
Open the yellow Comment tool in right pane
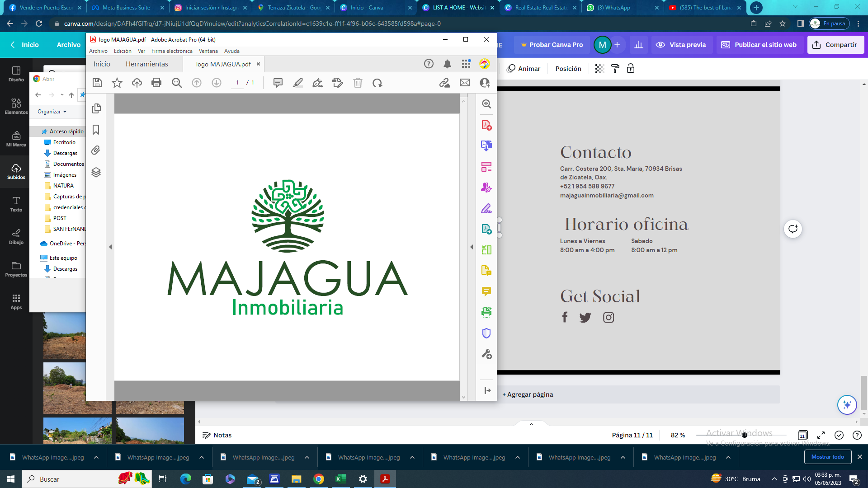[486, 291]
